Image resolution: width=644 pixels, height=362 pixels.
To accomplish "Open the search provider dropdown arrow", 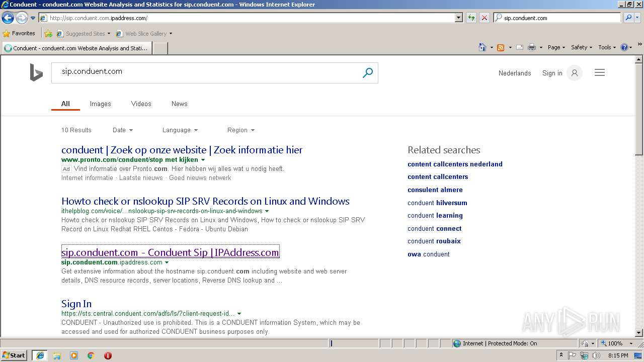I will tap(637, 18).
